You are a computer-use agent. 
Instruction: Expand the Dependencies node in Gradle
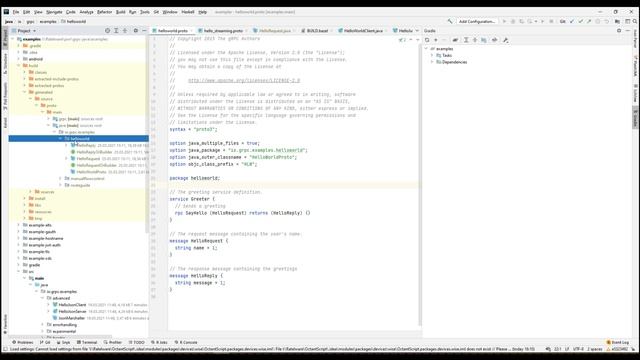pyautogui.click(x=432, y=62)
